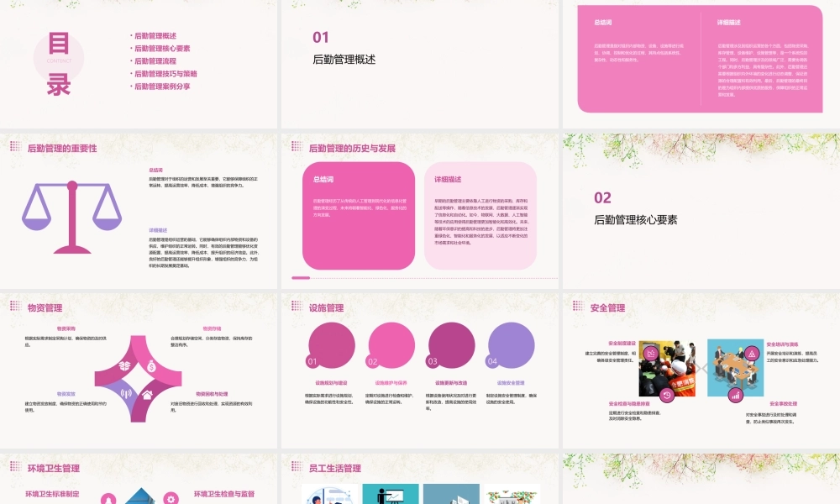Viewport: 840px width, 504px height.
Task: Click the 设施更新与改造 label
Action: [451, 383]
